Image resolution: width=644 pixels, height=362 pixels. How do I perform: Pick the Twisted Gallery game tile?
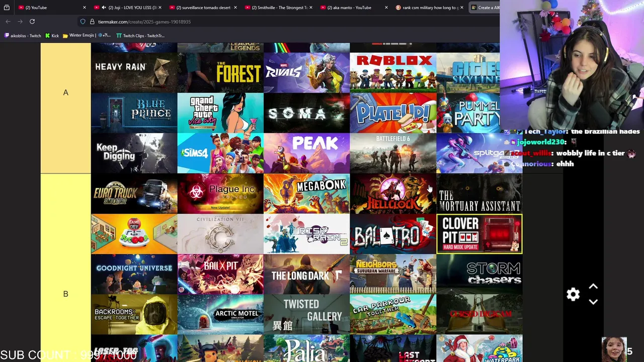307,314
